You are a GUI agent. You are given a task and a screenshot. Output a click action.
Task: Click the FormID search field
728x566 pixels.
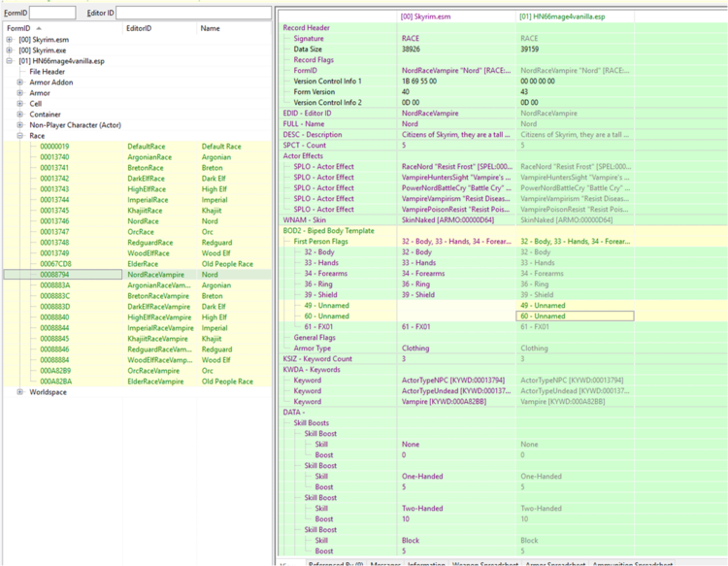point(52,13)
